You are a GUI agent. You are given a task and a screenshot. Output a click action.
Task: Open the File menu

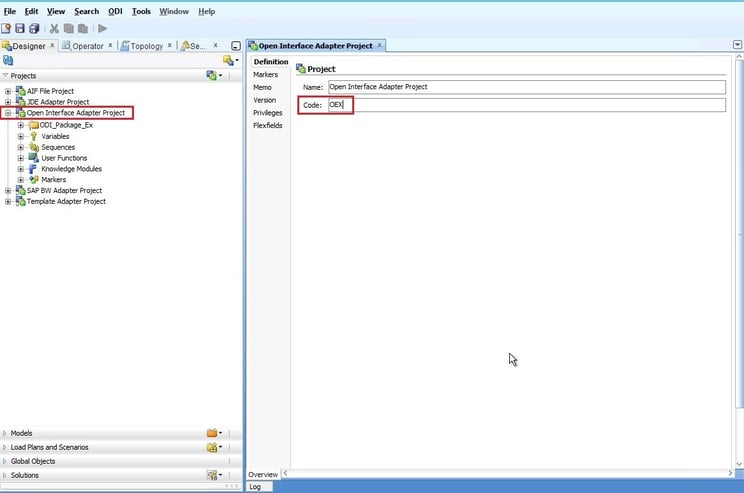tap(9, 11)
